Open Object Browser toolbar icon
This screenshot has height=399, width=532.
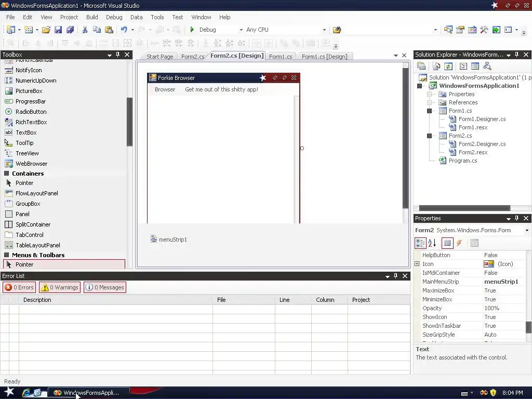point(472,30)
